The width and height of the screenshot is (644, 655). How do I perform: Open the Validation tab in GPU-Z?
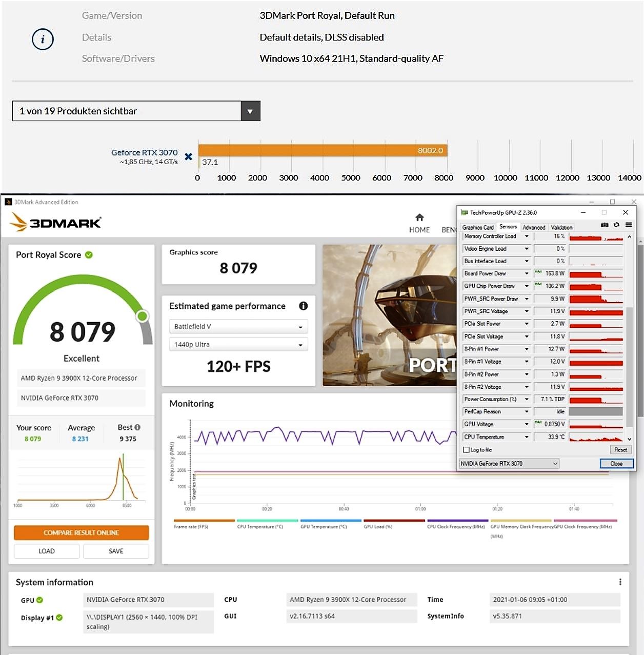click(x=561, y=227)
